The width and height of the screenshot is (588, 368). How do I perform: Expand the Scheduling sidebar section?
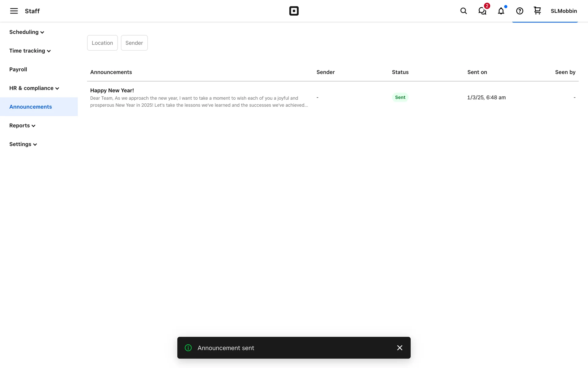click(x=27, y=32)
